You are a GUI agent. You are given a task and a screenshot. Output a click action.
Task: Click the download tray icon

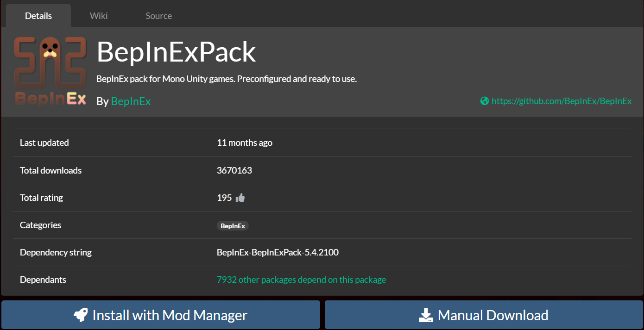point(425,316)
